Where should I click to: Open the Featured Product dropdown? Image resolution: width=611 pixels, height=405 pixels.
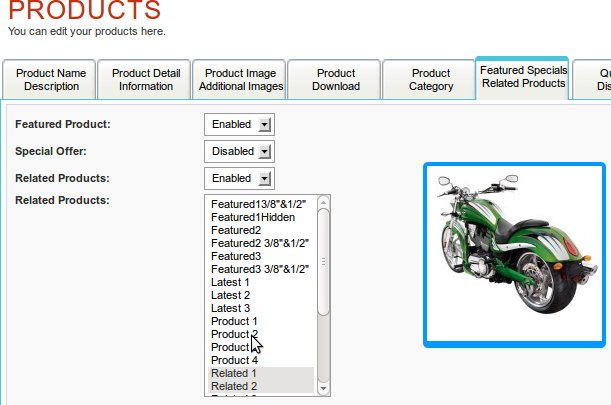pos(239,124)
